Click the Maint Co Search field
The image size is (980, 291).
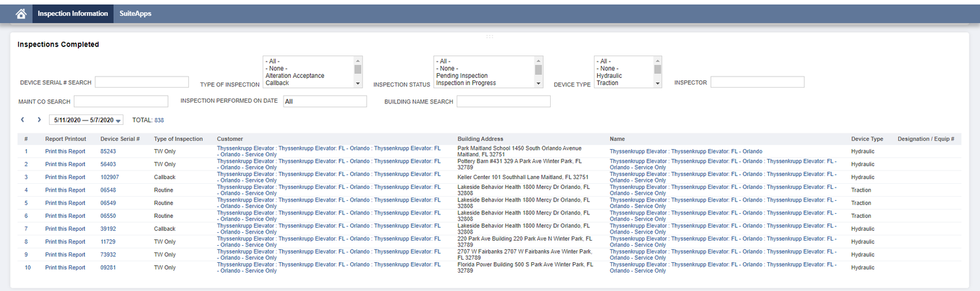coord(121,101)
